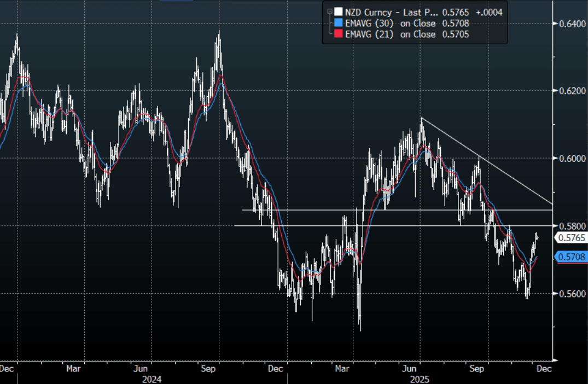
Task: Click the 2024 year label on time axis
Action: (x=152, y=378)
